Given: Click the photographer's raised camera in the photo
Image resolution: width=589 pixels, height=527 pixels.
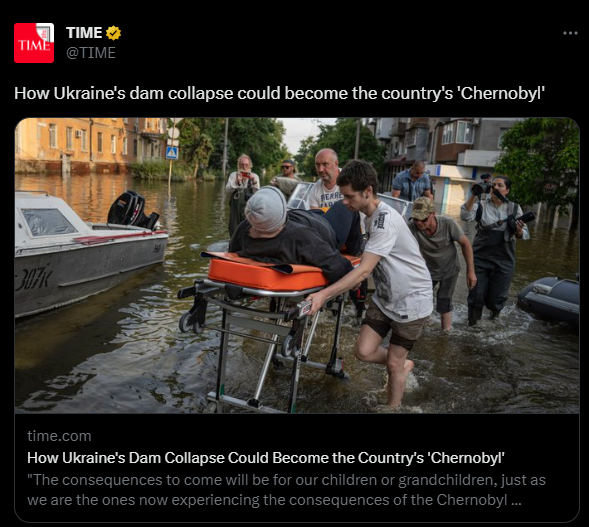Looking at the screenshot, I should [483, 186].
